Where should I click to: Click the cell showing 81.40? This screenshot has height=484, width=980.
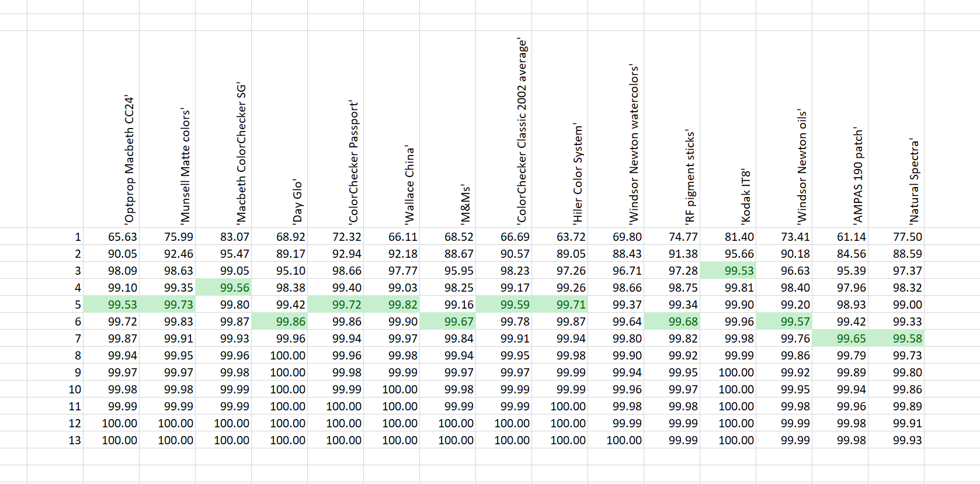(728, 237)
